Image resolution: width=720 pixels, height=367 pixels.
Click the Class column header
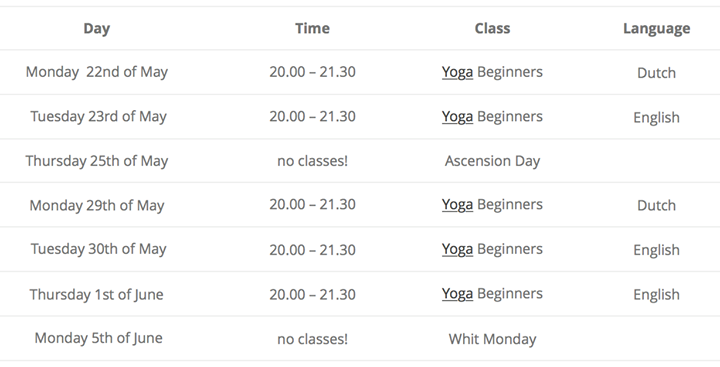[492, 28]
